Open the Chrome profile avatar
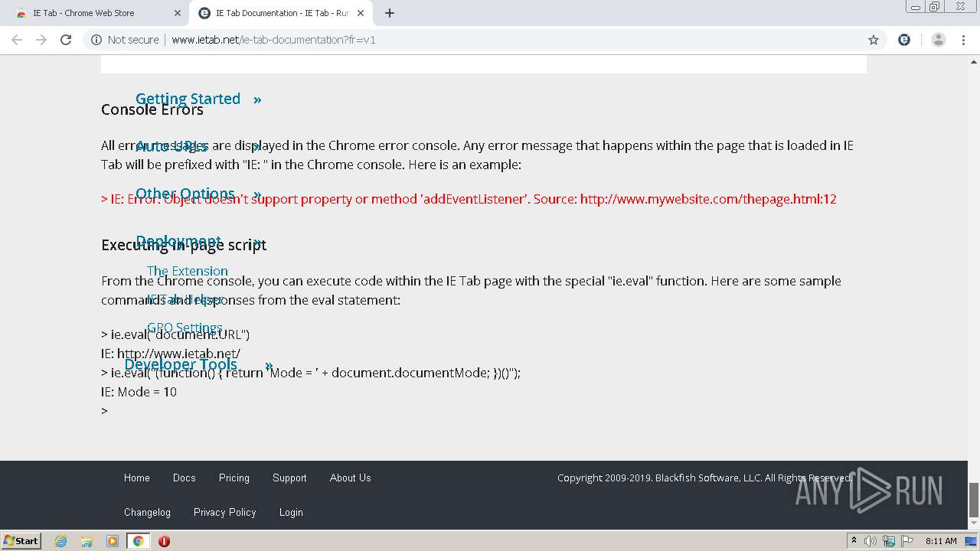The height and width of the screenshot is (551, 980). [938, 40]
